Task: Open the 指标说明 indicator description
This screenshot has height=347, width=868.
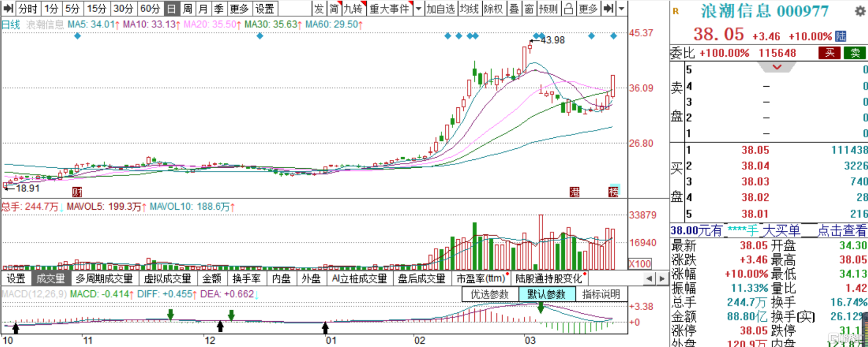Action: click(601, 294)
